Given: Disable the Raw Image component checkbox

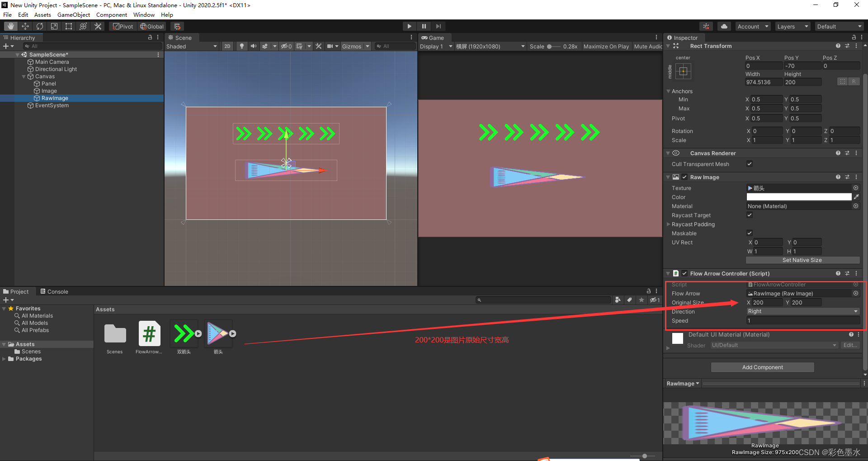Looking at the screenshot, I should pos(684,177).
